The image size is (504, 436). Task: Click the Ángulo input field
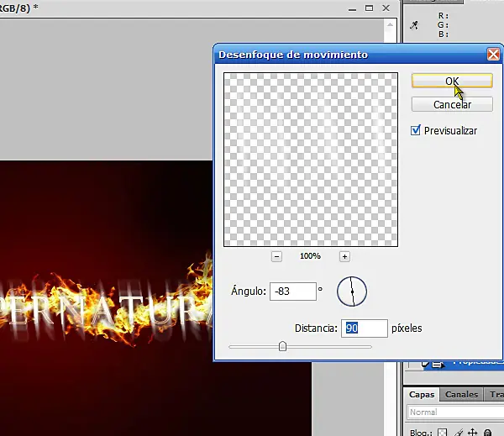pyautogui.click(x=293, y=292)
